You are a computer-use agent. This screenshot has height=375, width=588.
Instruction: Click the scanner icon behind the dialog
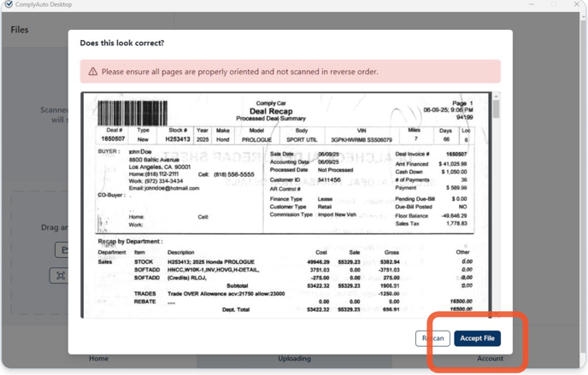(60, 276)
